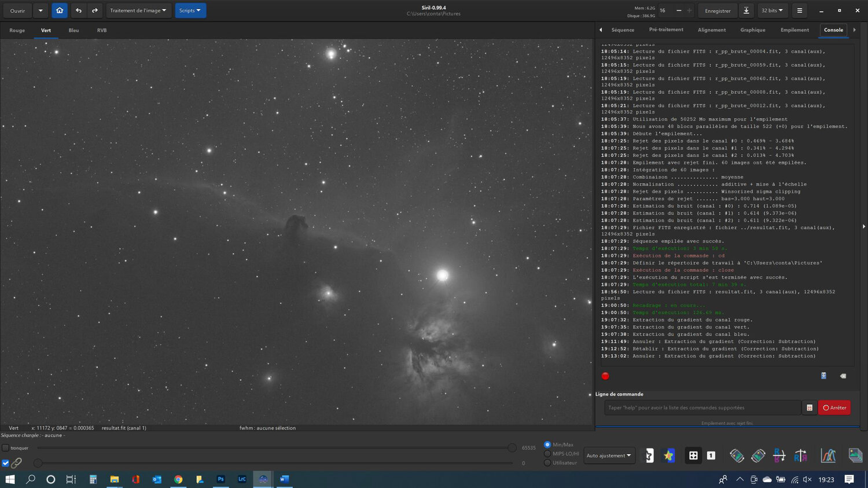Open the 'Traitement de l'image' dropdown
This screenshot has width=868, height=488.
pos(138,10)
